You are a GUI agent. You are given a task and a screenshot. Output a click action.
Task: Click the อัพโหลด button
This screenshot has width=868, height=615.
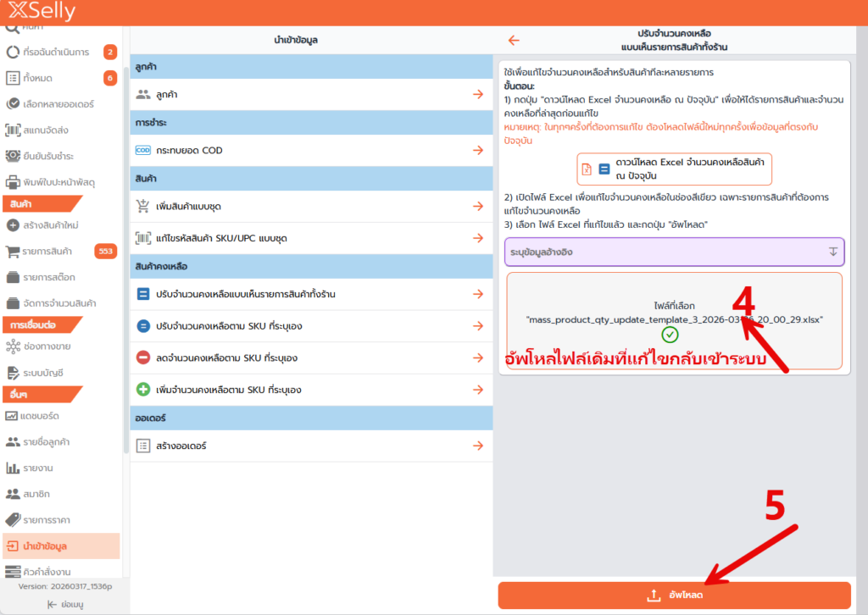[x=674, y=596]
